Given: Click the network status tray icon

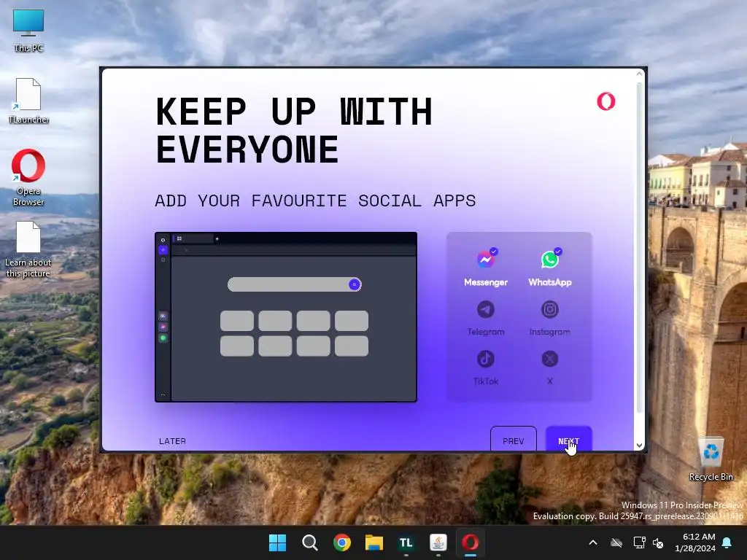Looking at the screenshot, I should 639,542.
